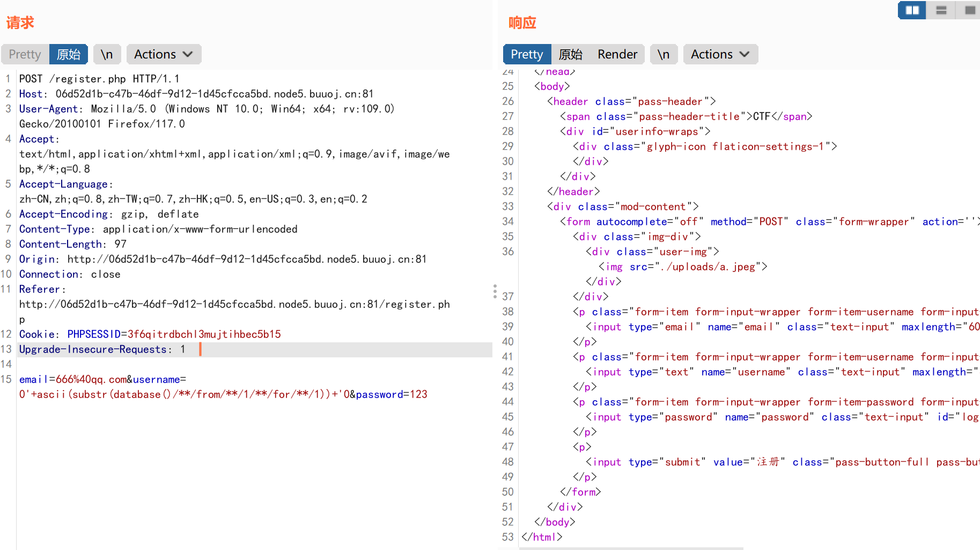
Task: Click the input type="submit" 注册 line
Action: tap(783, 462)
